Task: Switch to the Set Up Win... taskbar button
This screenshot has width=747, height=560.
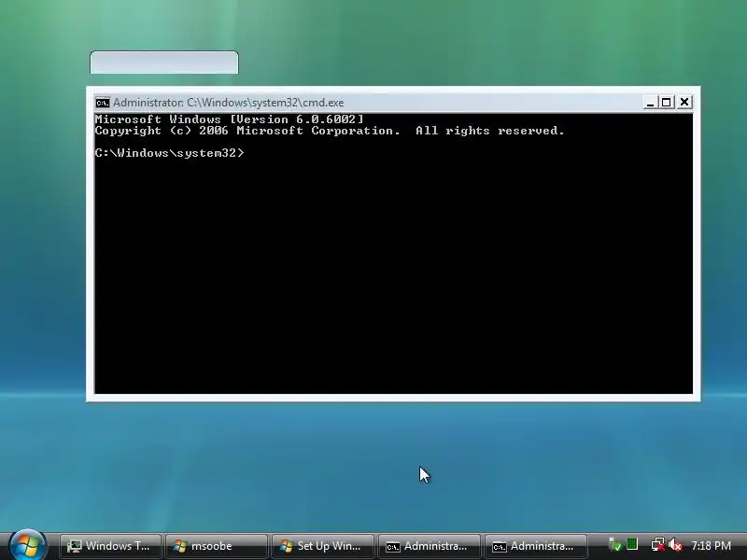Action: [322, 546]
